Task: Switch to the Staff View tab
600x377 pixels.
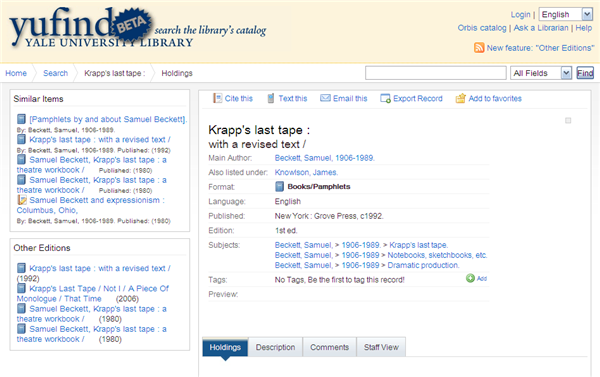Action: [x=381, y=347]
